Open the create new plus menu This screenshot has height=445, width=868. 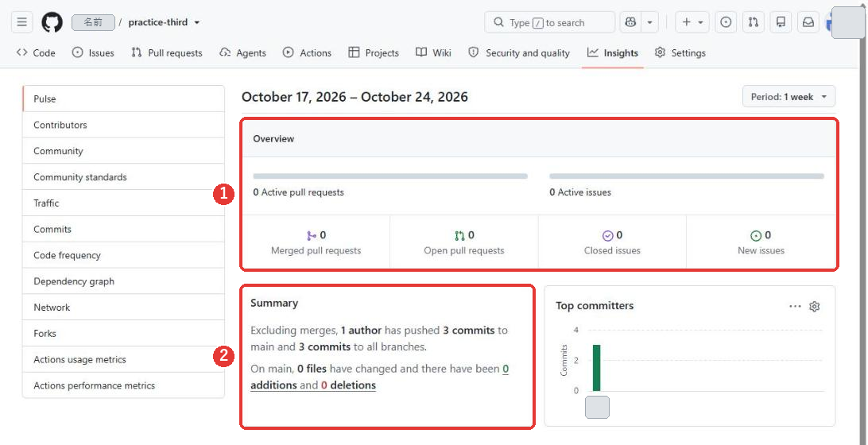692,23
